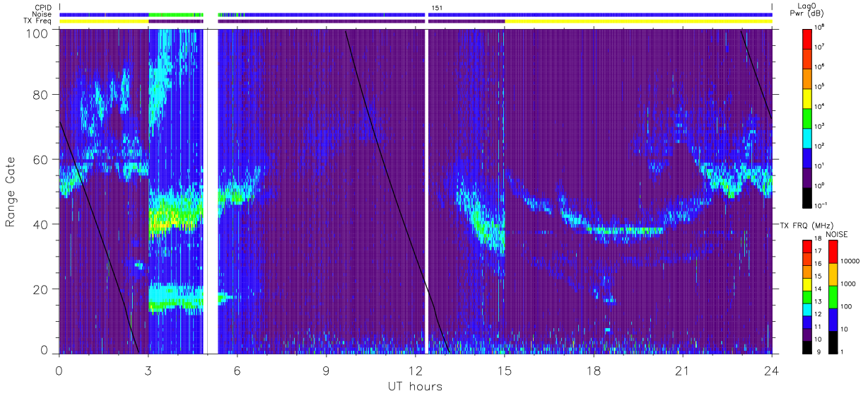Click the 1000 label on NOISE colorbar
Viewport: 868px width, 401px height.
[849, 284]
